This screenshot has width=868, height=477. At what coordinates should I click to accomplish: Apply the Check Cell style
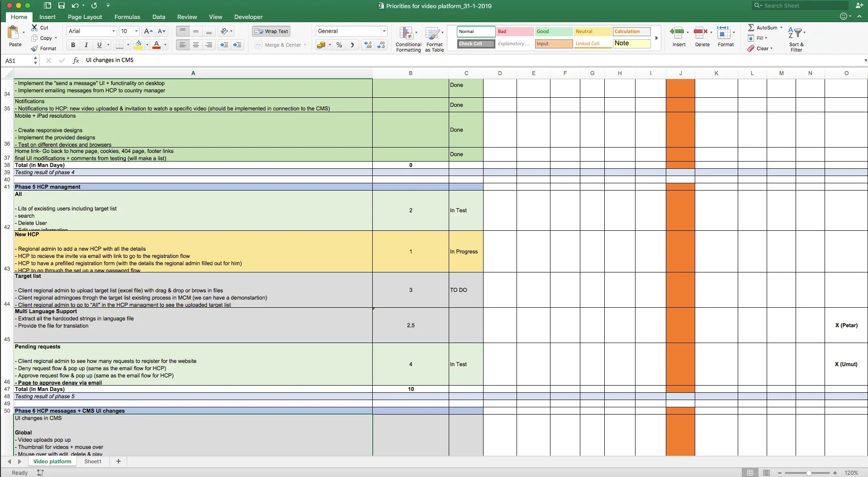point(476,44)
